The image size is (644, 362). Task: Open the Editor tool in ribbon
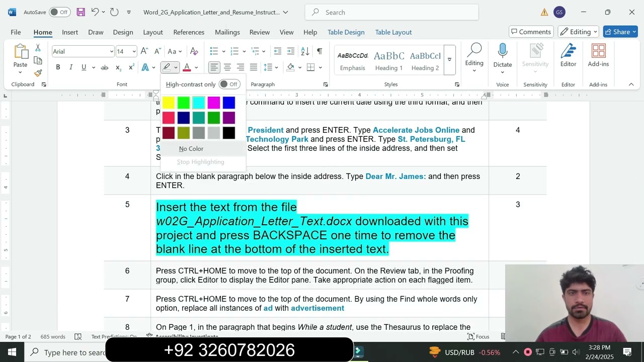pyautogui.click(x=568, y=55)
